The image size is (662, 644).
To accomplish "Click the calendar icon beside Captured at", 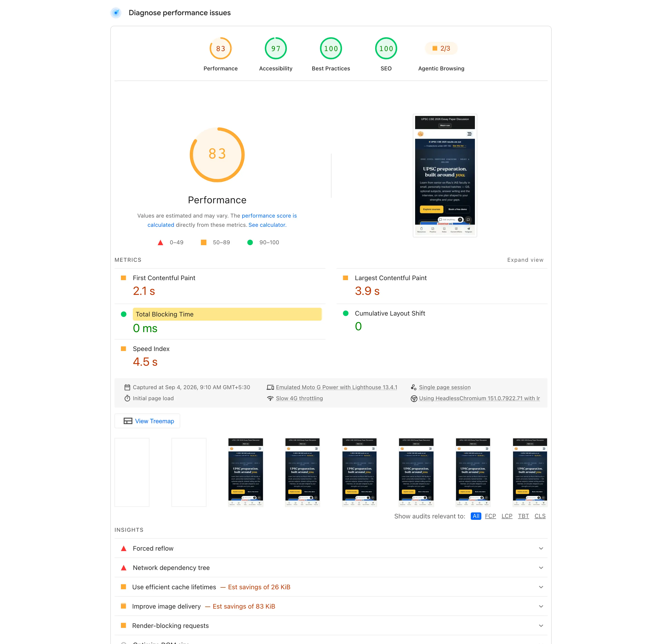I will pos(127,387).
